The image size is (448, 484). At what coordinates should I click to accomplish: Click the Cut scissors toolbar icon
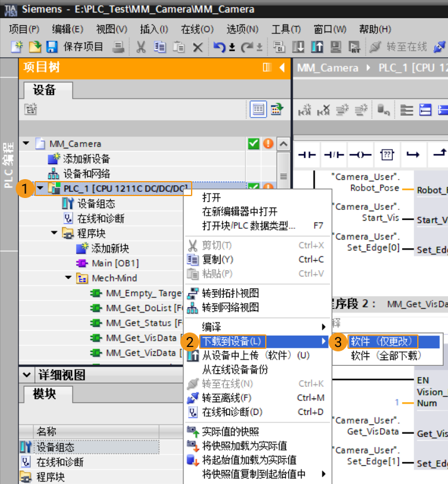(141, 47)
